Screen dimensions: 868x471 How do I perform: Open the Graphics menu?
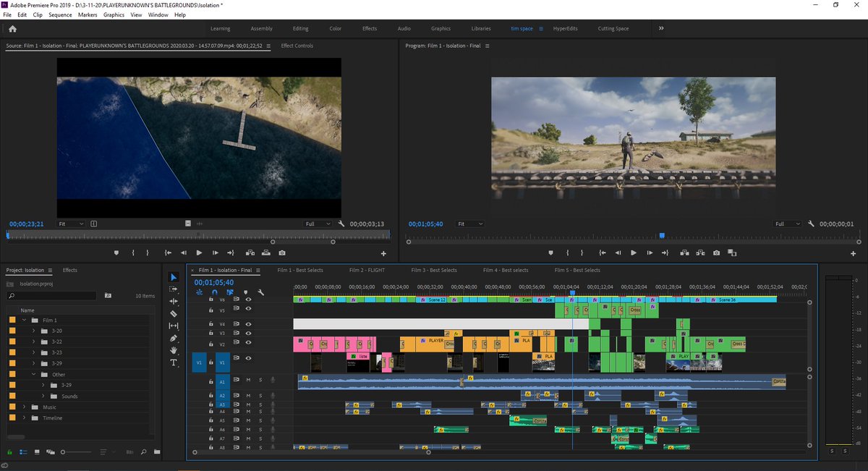point(114,14)
